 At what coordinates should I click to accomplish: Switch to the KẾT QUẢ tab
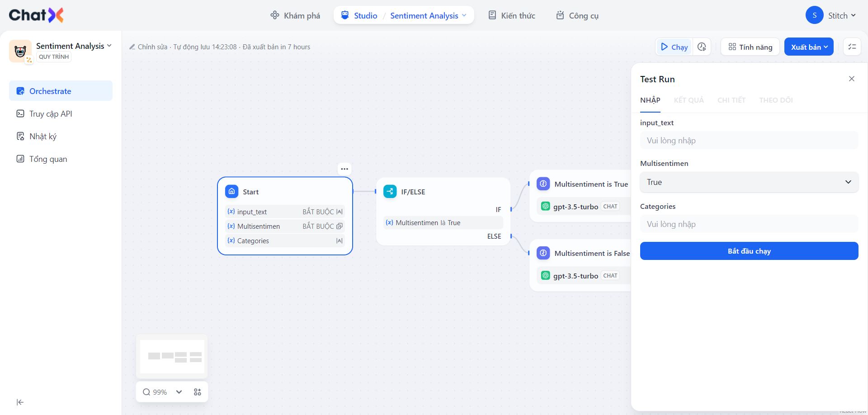(x=689, y=100)
